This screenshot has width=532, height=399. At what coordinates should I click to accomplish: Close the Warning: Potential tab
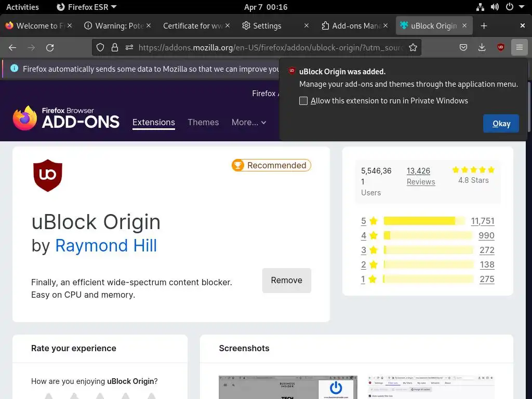click(149, 25)
